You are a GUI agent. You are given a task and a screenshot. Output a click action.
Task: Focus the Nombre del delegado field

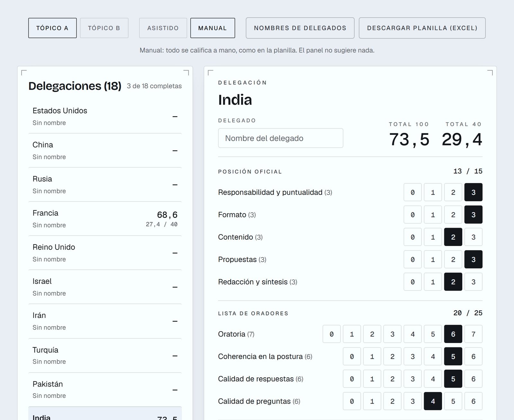pyautogui.click(x=280, y=138)
